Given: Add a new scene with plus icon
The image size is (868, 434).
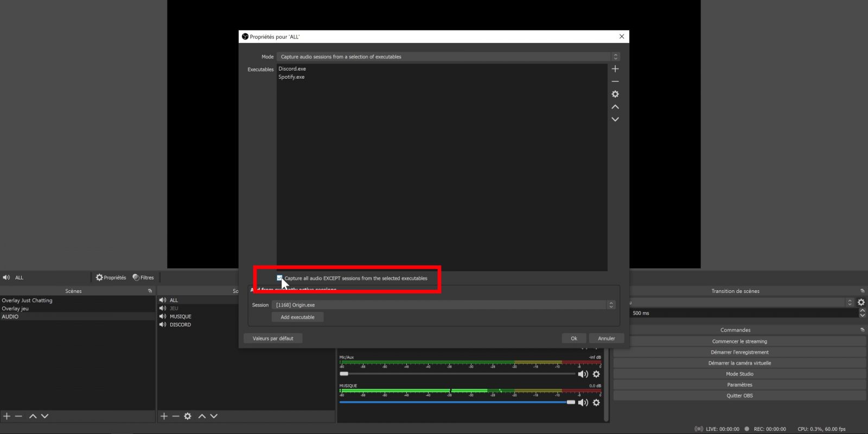Looking at the screenshot, I should (7, 416).
